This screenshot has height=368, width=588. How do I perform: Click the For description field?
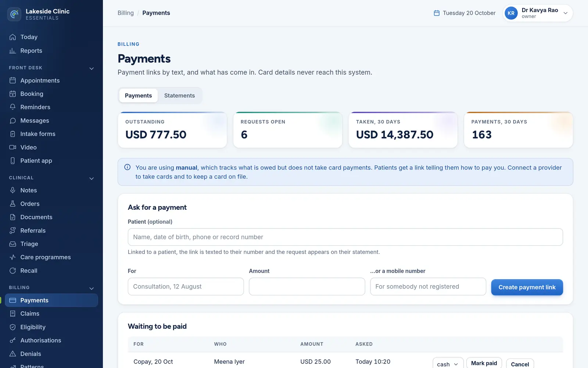(x=186, y=287)
